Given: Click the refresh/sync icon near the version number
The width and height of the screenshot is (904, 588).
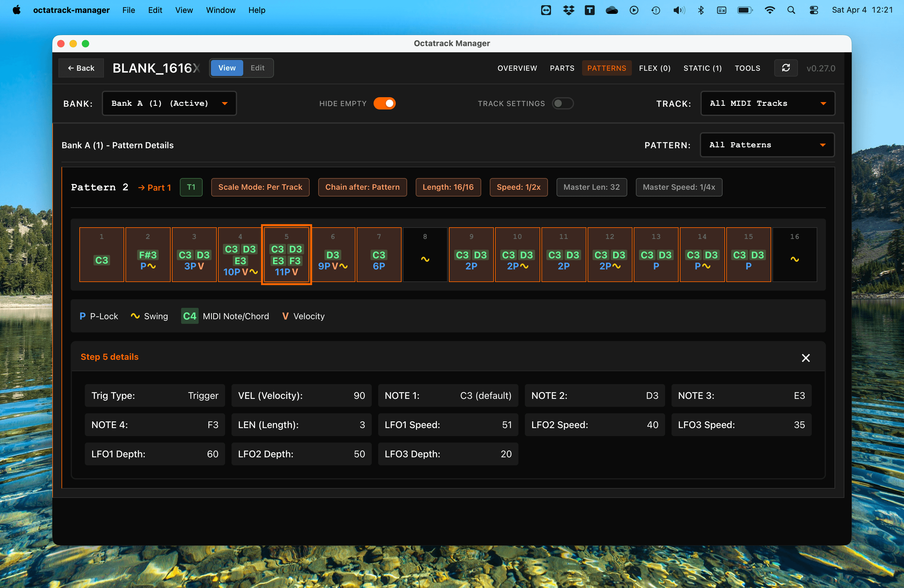Looking at the screenshot, I should [x=786, y=68].
